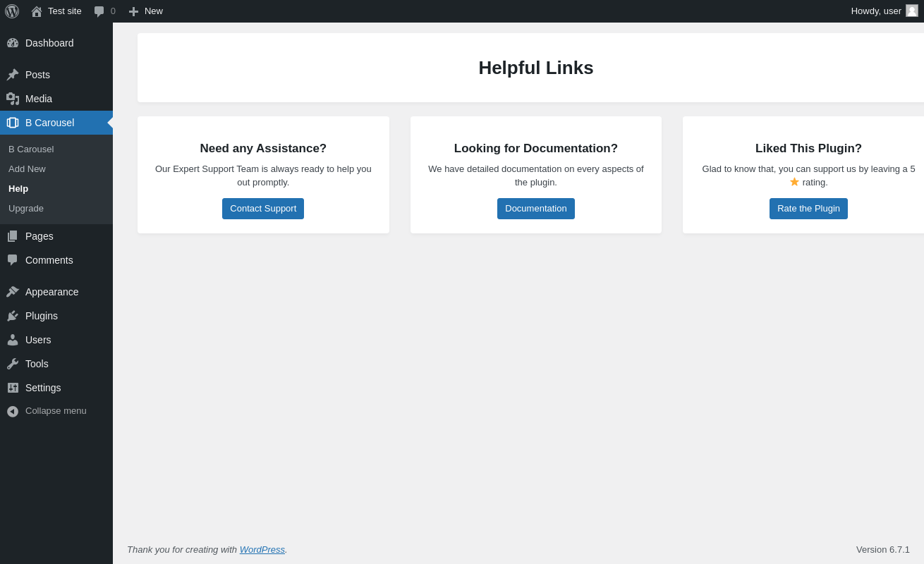Open the Dashboard menu

coord(56,43)
